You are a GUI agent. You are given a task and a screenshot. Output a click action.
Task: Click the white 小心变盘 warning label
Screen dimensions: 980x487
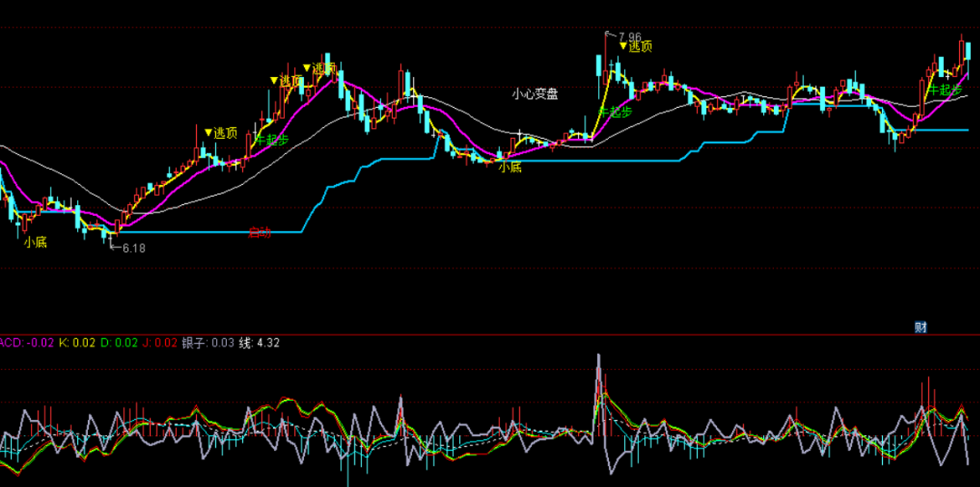coord(534,93)
